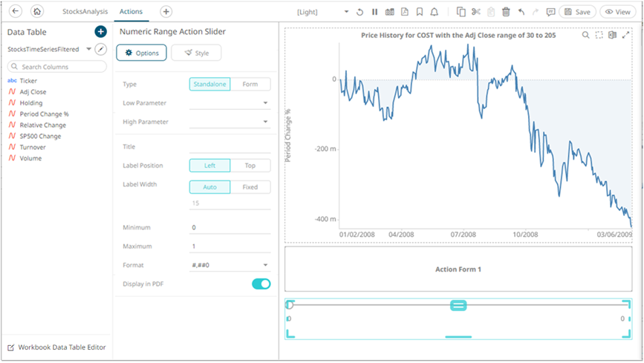Add new data table with plus icon
Screen dimensions: 644x363
coord(100,32)
